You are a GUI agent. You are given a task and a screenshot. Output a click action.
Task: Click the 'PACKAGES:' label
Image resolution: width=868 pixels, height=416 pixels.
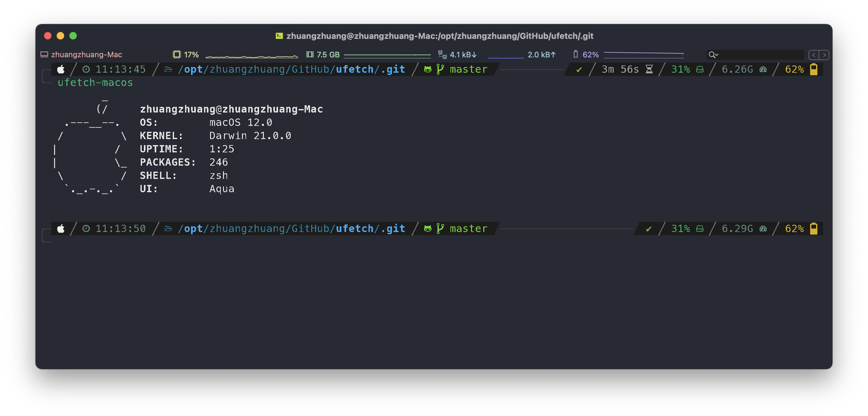click(x=168, y=162)
